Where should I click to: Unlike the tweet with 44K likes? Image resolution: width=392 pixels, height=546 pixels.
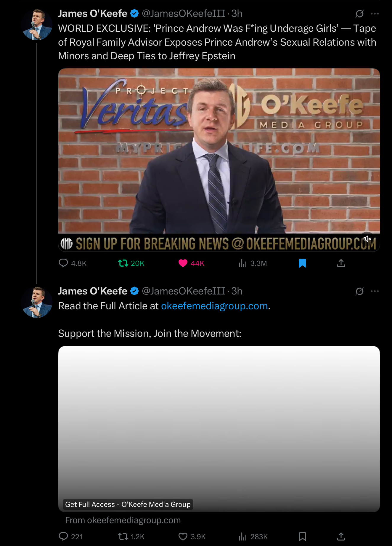(192, 263)
